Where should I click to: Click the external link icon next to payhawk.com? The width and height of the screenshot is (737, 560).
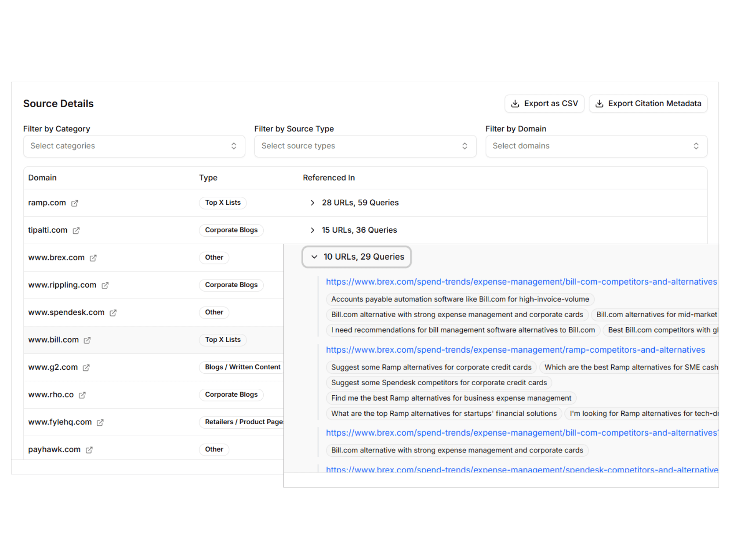[89, 450]
